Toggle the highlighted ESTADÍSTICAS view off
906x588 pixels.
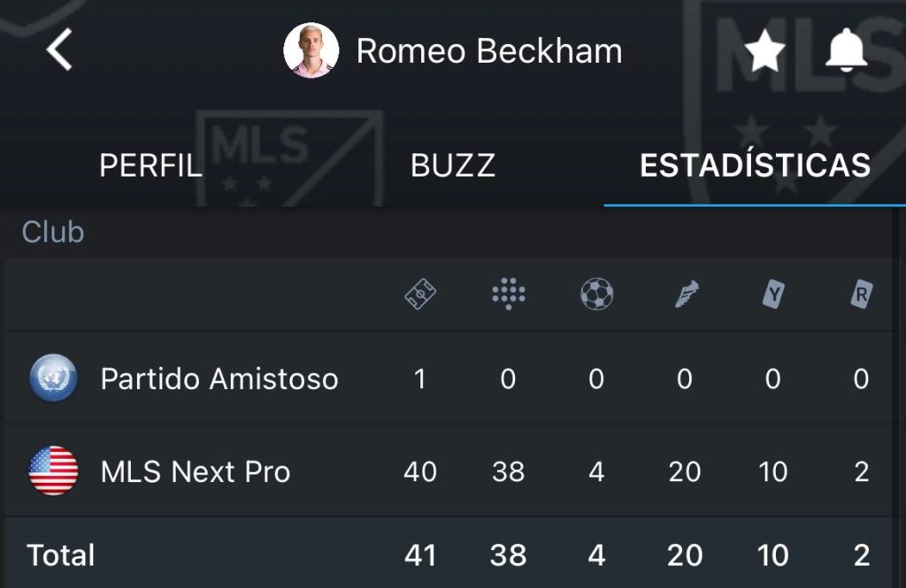coord(755,164)
